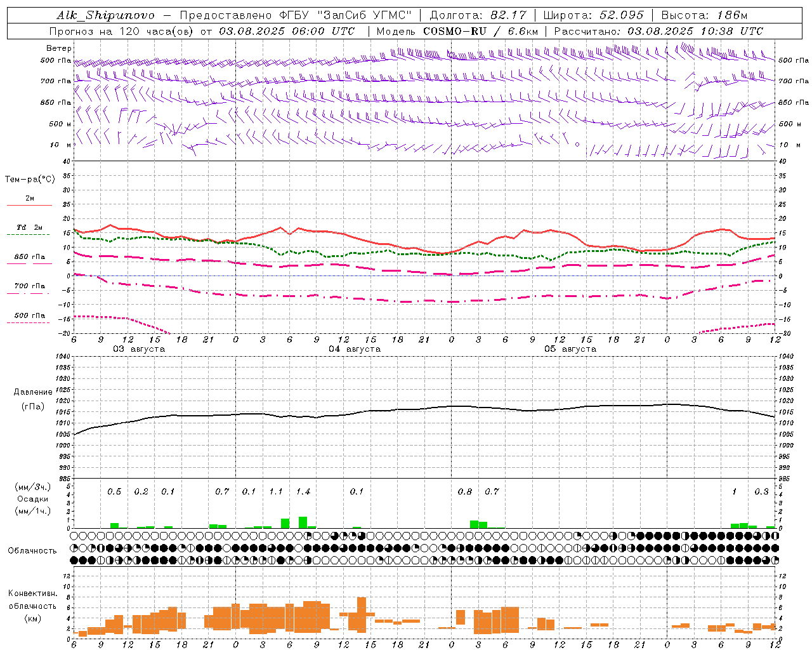The width and height of the screenshot is (812, 650).
Task: Click the Конвективн. panel label
Action: (x=32, y=594)
